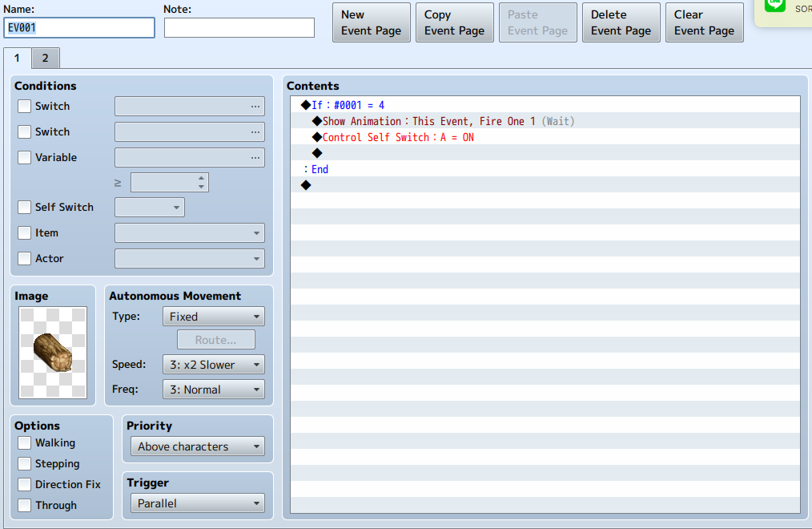Select the log event image thumbnail
This screenshot has height=529, width=812.
click(53, 353)
